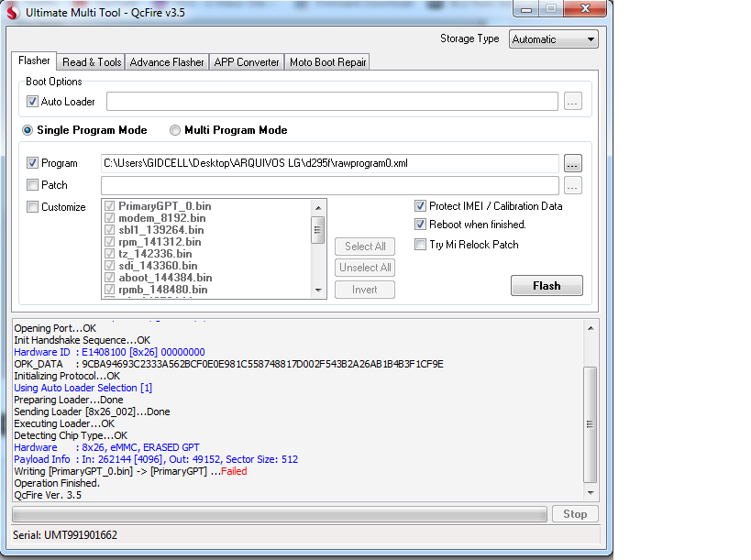The height and width of the screenshot is (560, 751).
Task: Toggle aboot_144384.bin checkbox in list
Action: tap(110, 278)
